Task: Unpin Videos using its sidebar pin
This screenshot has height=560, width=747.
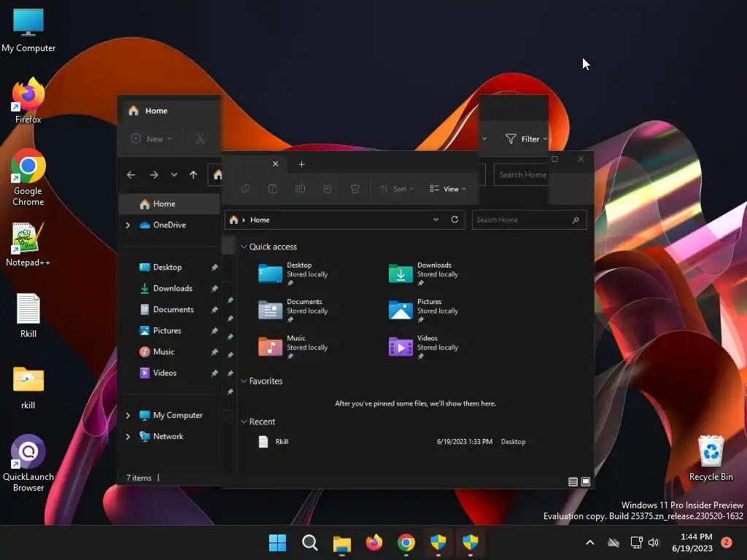Action: click(x=214, y=373)
